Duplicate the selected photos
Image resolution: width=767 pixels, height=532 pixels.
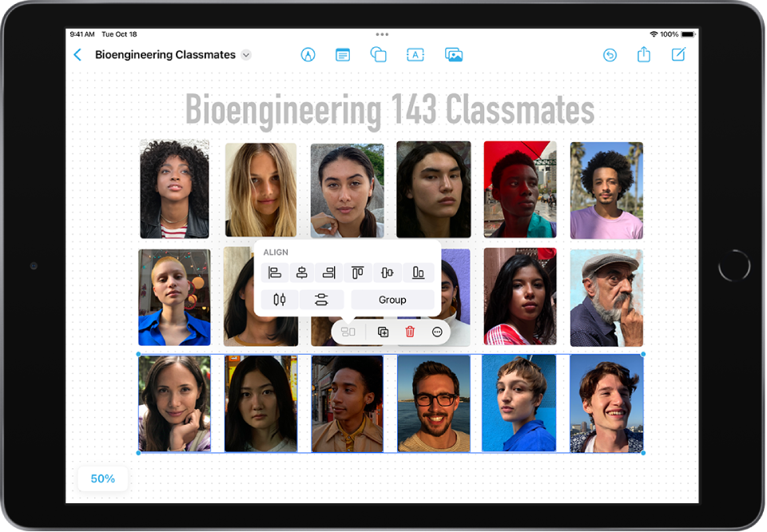pyautogui.click(x=383, y=332)
